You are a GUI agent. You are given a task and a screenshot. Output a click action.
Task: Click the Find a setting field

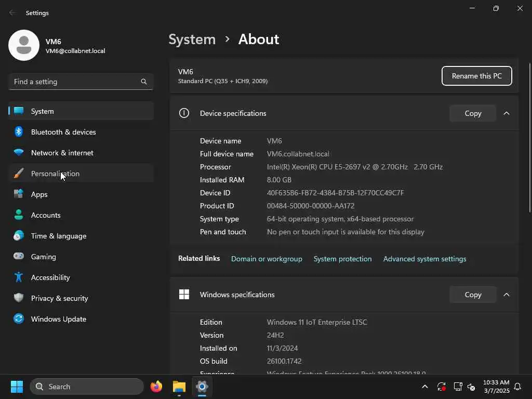[x=81, y=82]
